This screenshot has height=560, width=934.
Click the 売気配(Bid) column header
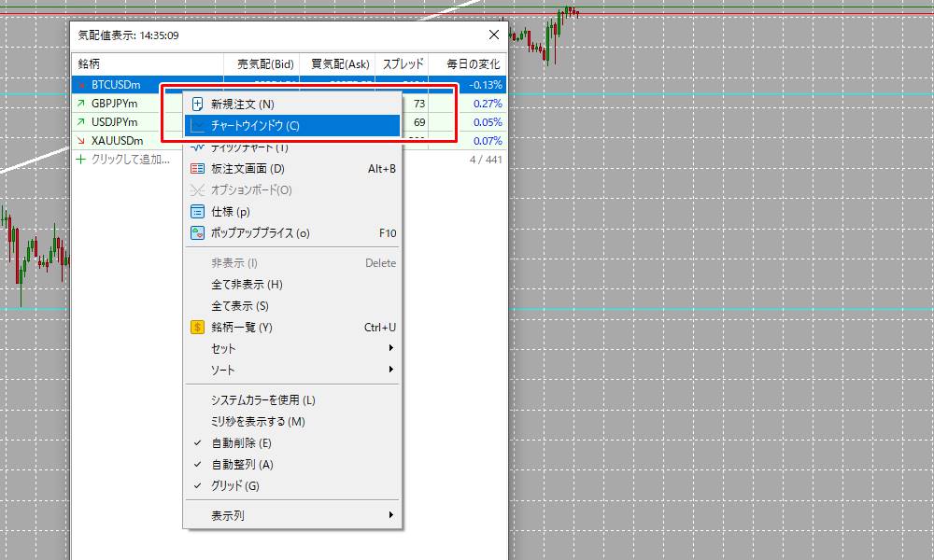coord(265,64)
